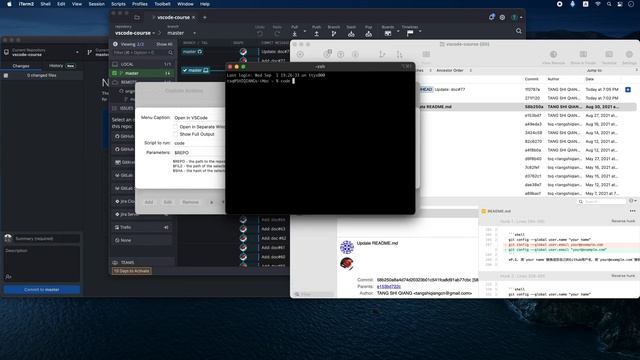Screen dimensions: 640x360
Task: Select Trello in GitKraken issues list
Action: [x=142, y=227]
